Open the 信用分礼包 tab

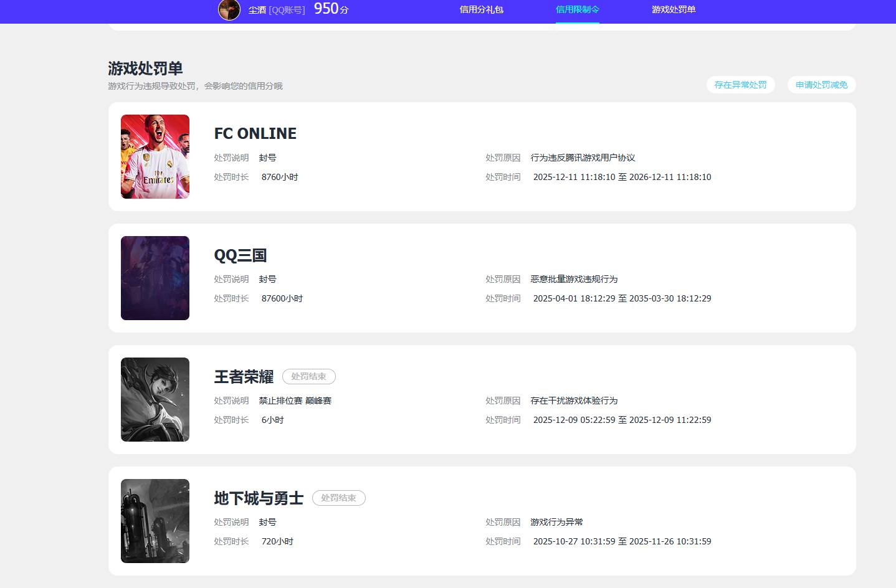coord(481,9)
